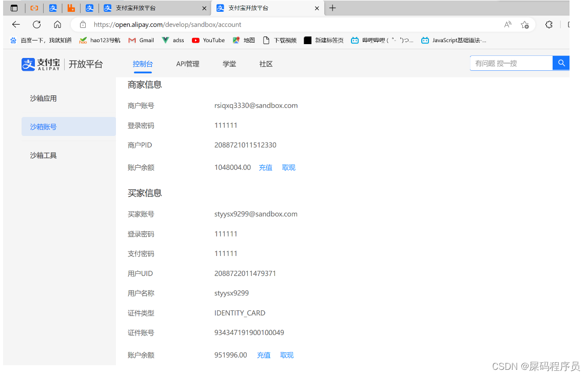This screenshot has height=376, width=588.
Task: Click 支付密码 value 111111
Action: pyautogui.click(x=226, y=253)
